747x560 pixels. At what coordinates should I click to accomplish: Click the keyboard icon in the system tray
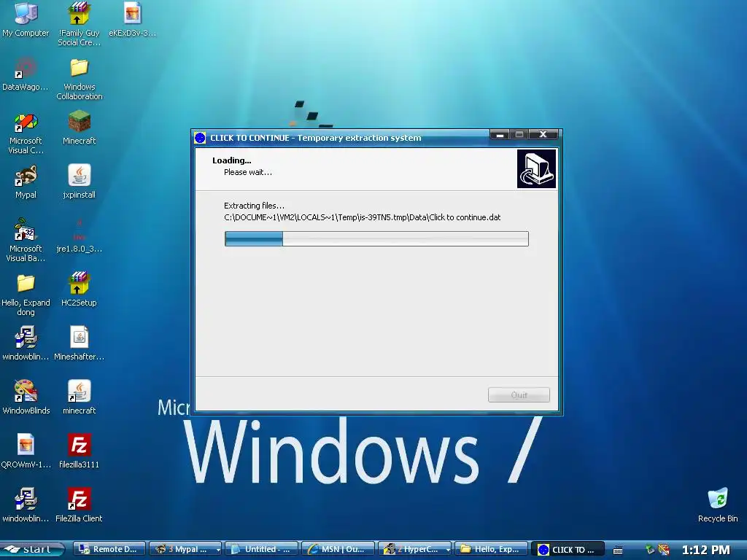click(618, 550)
